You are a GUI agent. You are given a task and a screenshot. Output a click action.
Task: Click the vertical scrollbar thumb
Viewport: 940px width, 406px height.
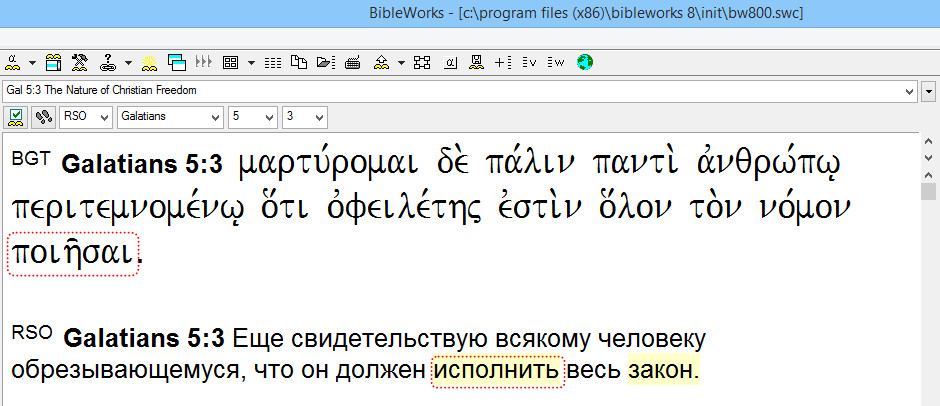point(928,191)
